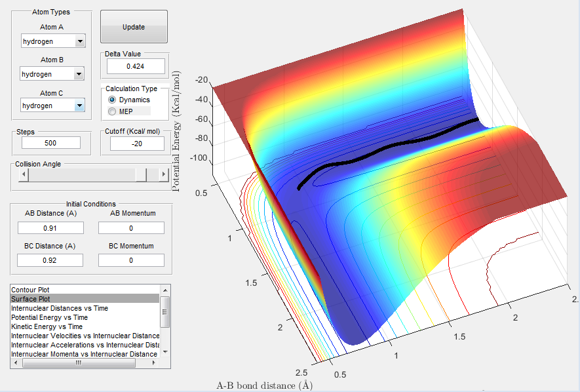The height and width of the screenshot is (392, 580).
Task: Click the BC Momentum field
Action: [131, 260]
